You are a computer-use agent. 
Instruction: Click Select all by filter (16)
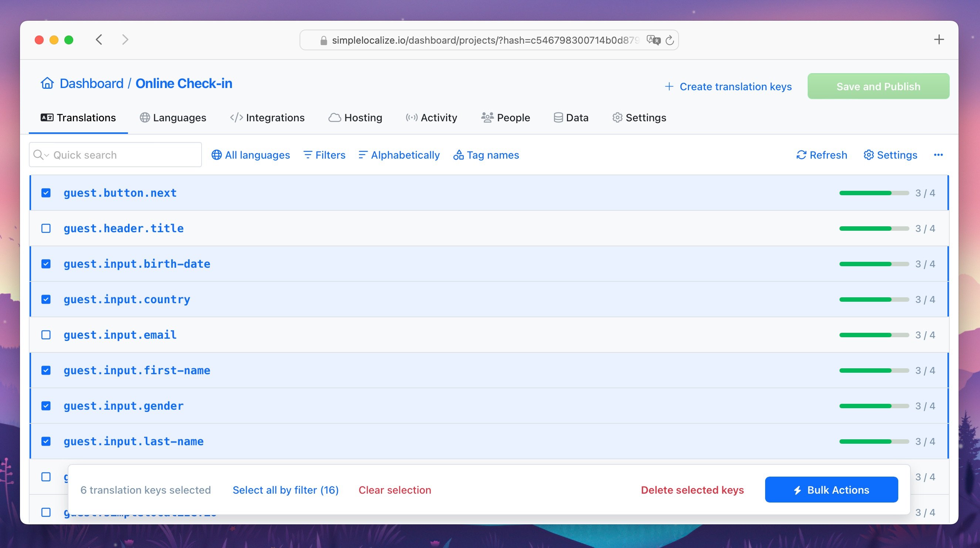tap(286, 490)
